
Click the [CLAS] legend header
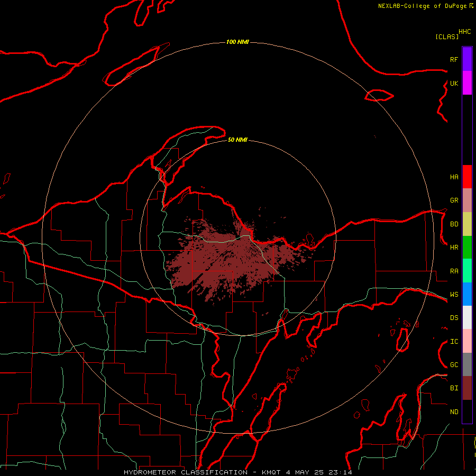[447, 36]
